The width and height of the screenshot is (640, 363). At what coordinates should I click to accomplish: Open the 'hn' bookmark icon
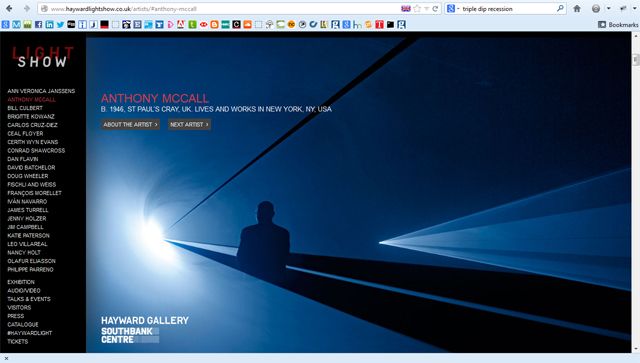point(357,24)
